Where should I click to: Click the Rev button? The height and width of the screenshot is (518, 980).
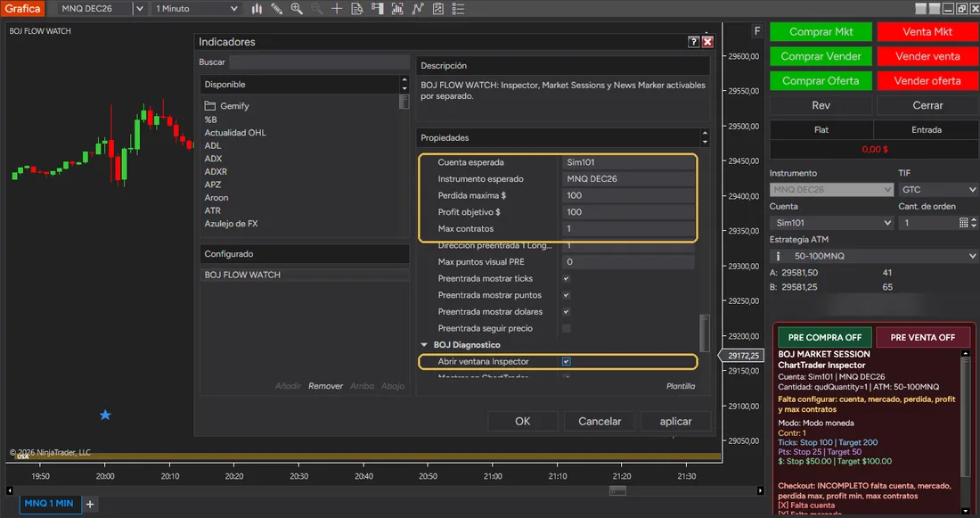[x=821, y=105]
